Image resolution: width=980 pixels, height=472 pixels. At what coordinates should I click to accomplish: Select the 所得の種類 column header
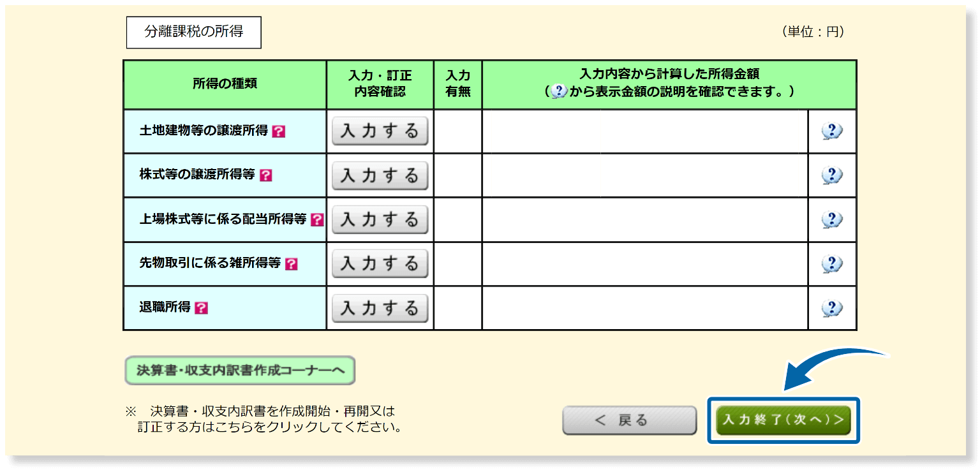pos(225,84)
